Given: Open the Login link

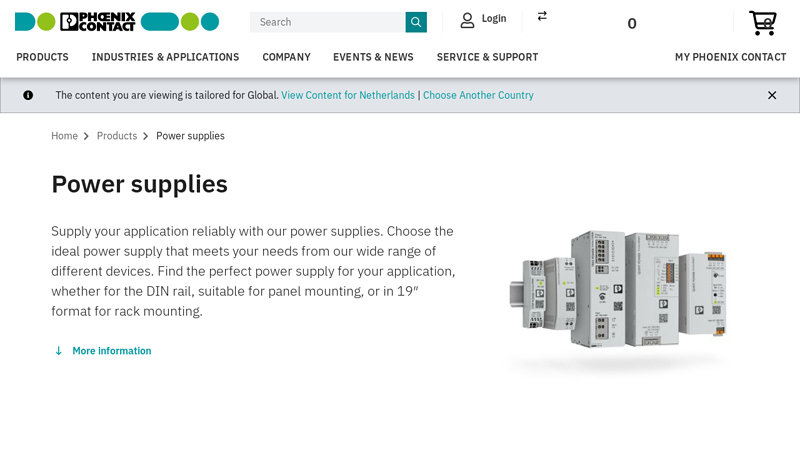Looking at the screenshot, I should tap(494, 19).
